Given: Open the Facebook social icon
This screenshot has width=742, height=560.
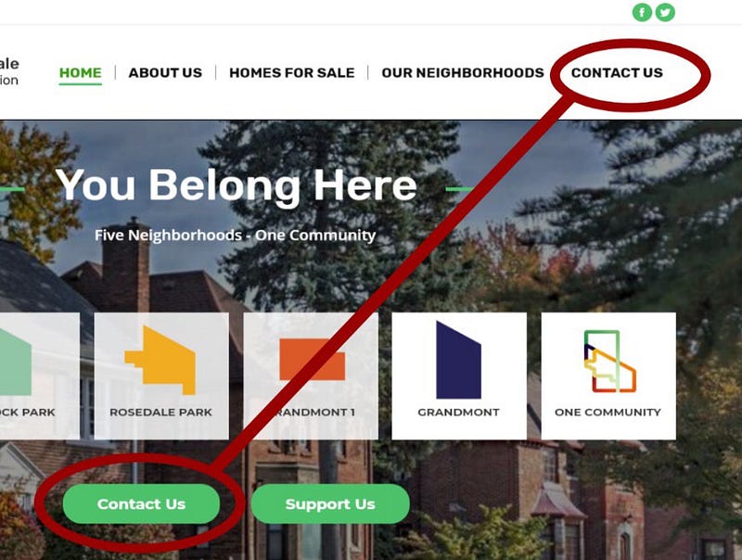Looking at the screenshot, I should pos(642,12).
